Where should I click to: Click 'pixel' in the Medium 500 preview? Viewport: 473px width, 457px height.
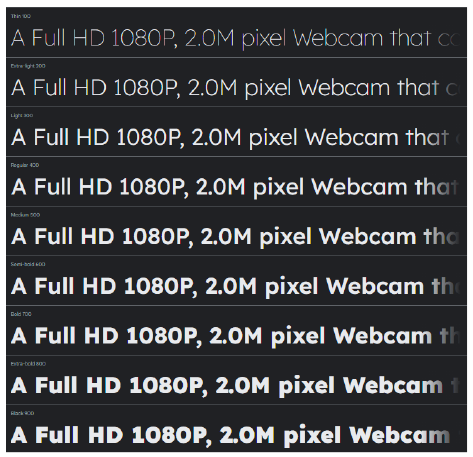coord(285,236)
